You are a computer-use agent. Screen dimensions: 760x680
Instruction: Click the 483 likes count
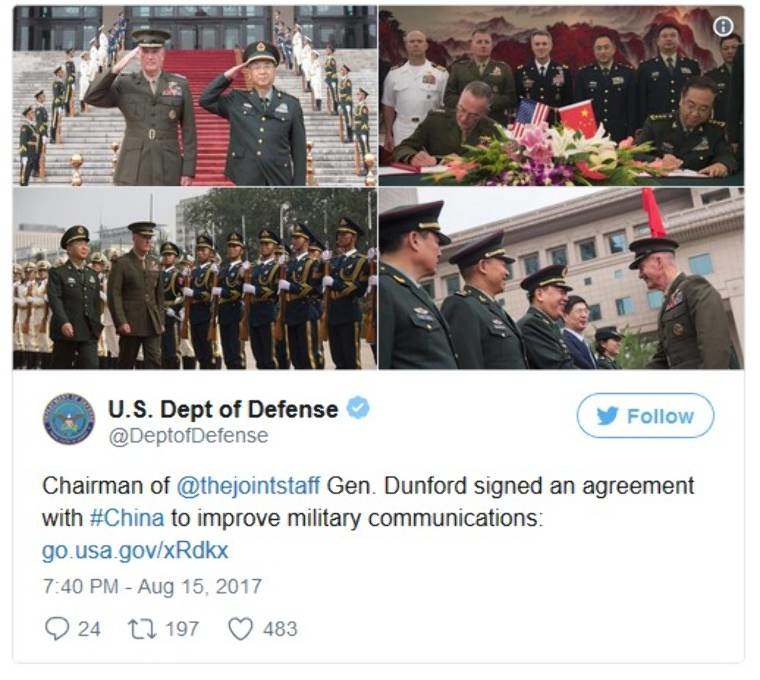click(x=280, y=629)
